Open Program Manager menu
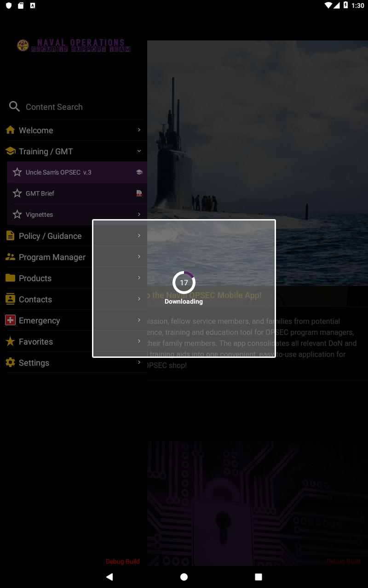This screenshot has width=368, height=588. pyautogui.click(x=74, y=257)
